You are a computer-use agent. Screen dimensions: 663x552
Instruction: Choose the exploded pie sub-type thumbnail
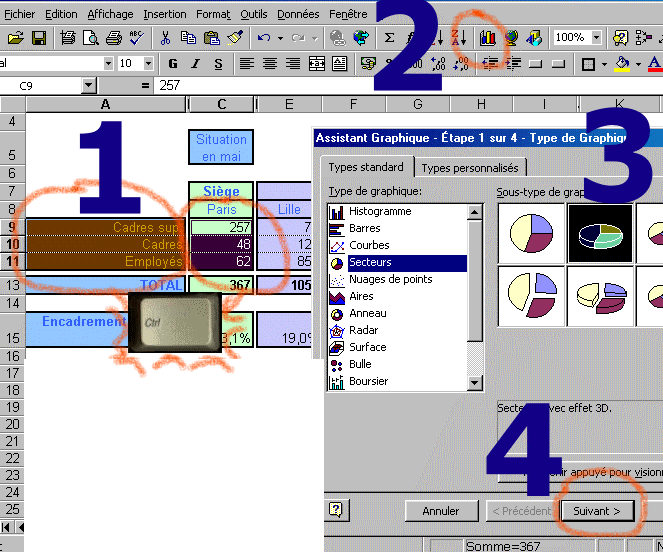[x=531, y=296]
